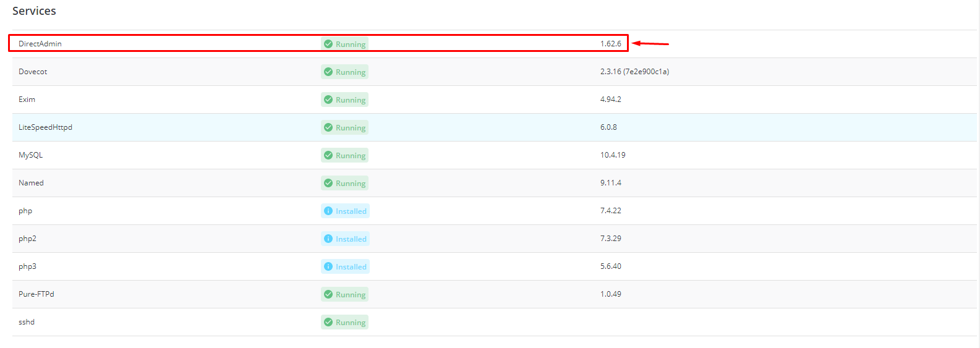Click the LiteSpeedHttpd green check icon
The height and width of the screenshot is (348, 980).
click(x=328, y=127)
